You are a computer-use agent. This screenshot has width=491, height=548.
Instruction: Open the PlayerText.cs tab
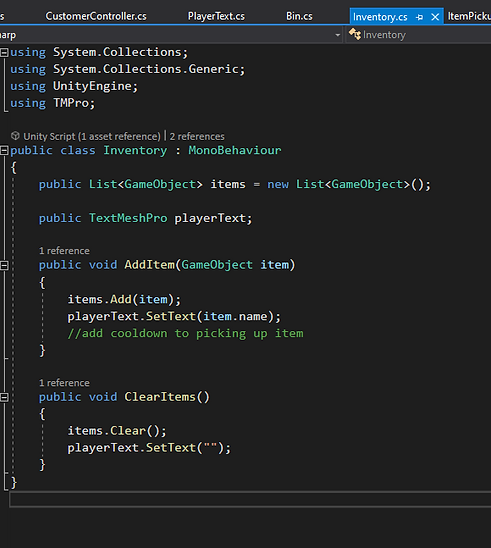(216, 16)
